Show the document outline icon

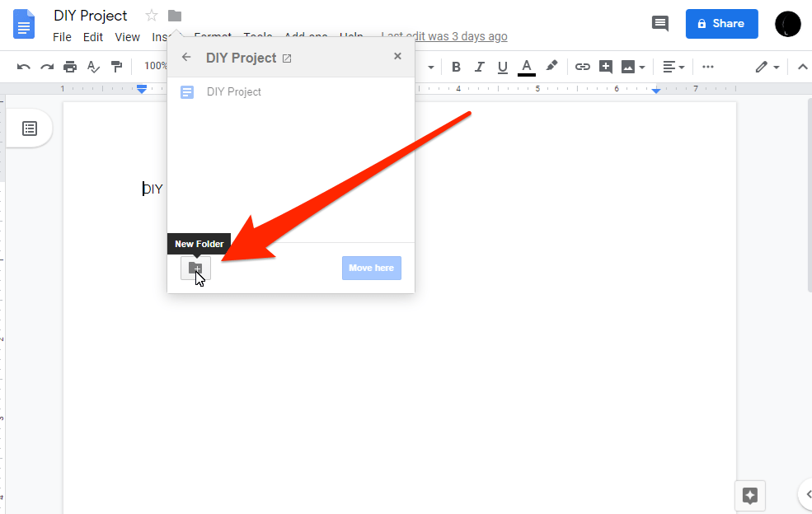(30, 128)
